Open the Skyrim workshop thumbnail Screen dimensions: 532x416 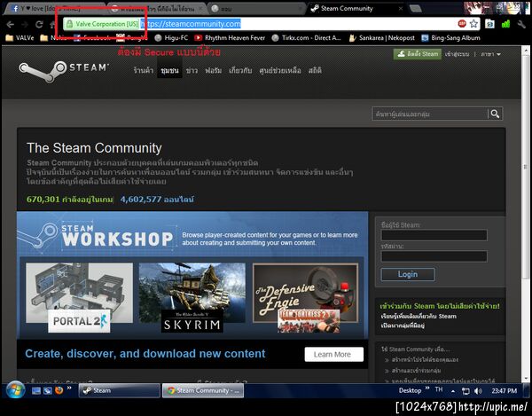[192, 297]
